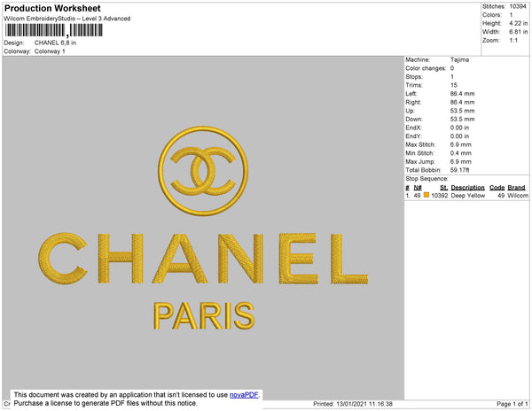Click the Machine value Tajima
This screenshot has height=411, width=532.
(x=461, y=60)
